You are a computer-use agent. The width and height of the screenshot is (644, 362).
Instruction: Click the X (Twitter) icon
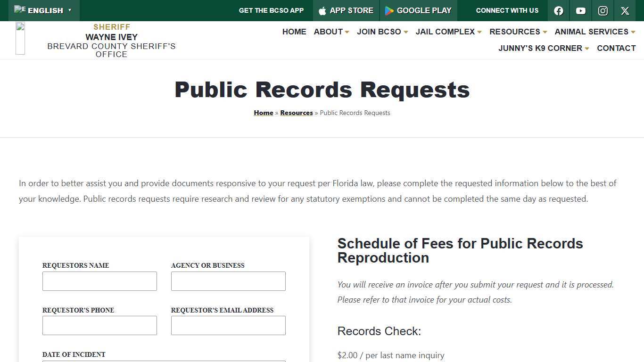coord(625,10)
